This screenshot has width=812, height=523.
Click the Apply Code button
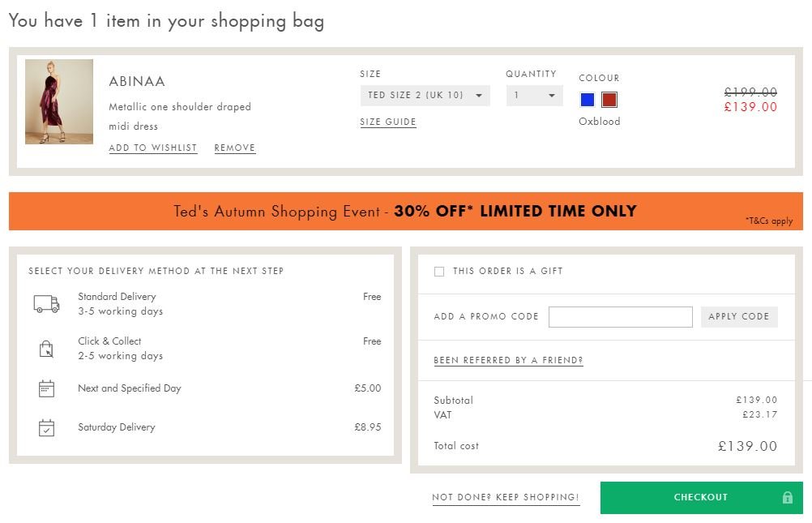[739, 317]
